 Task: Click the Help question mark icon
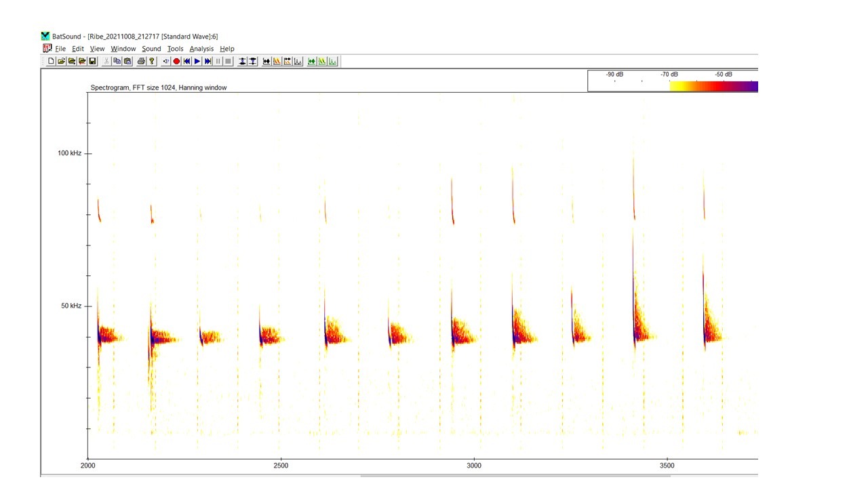(x=151, y=62)
